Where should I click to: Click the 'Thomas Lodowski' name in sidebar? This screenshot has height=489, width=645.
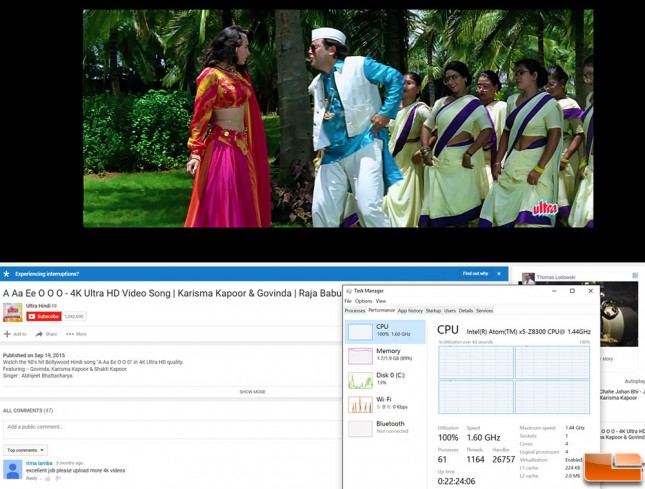tap(556, 277)
